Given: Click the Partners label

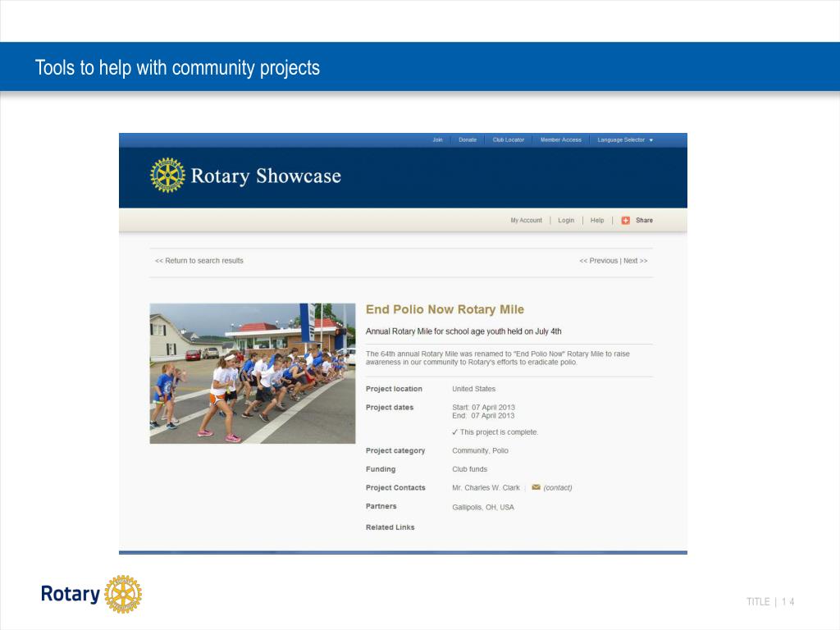Looking at the screenshot, I should 381,506.
